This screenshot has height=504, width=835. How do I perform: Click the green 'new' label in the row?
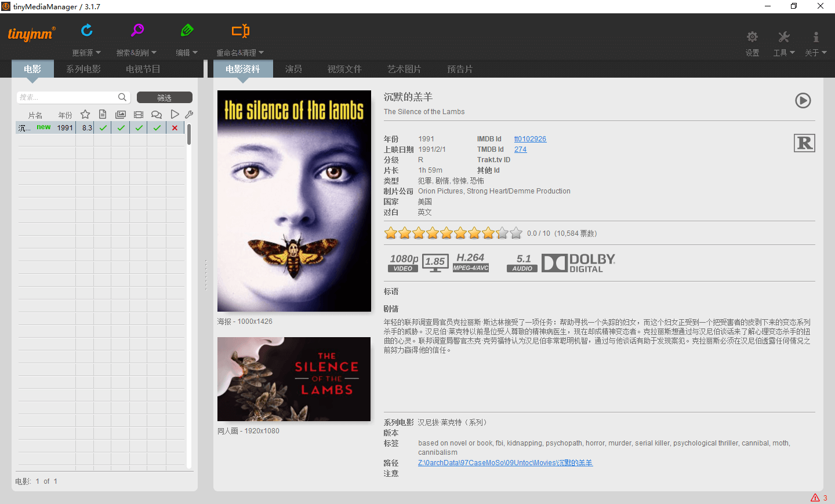43,127
